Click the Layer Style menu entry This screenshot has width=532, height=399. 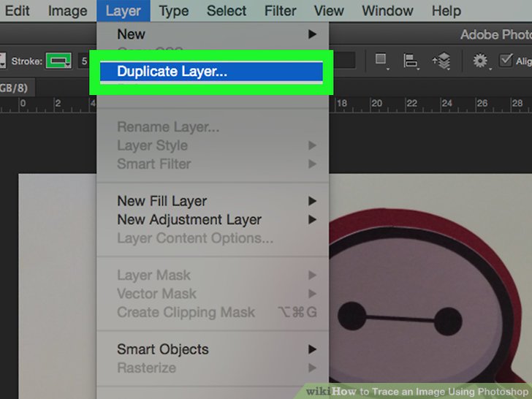213,145
